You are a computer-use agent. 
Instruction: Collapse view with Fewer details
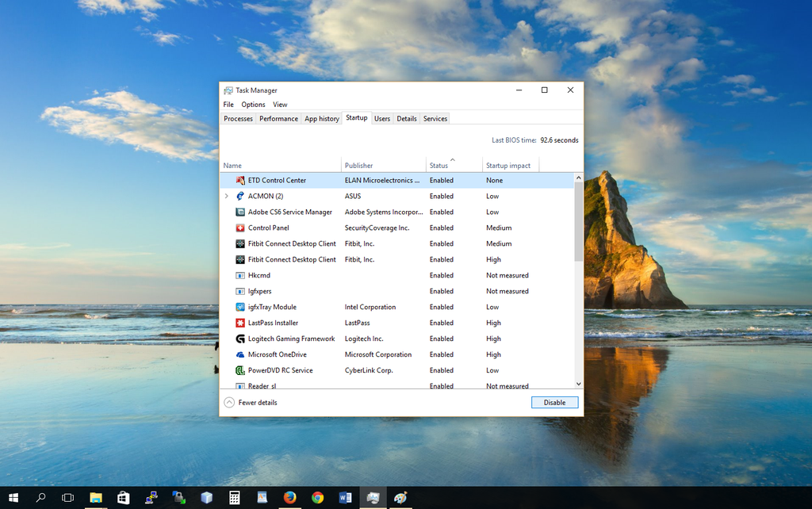[x=251, y=402]
